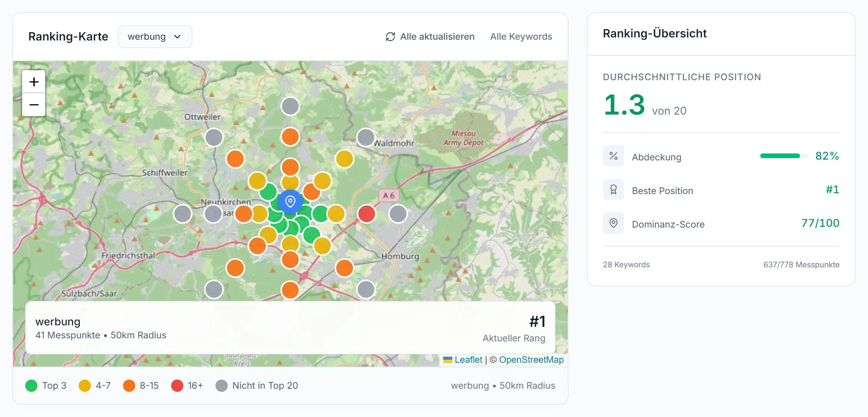Click the 77/100 dominance score value
This screenshot has height=417, width=868.
pos(820,223)
